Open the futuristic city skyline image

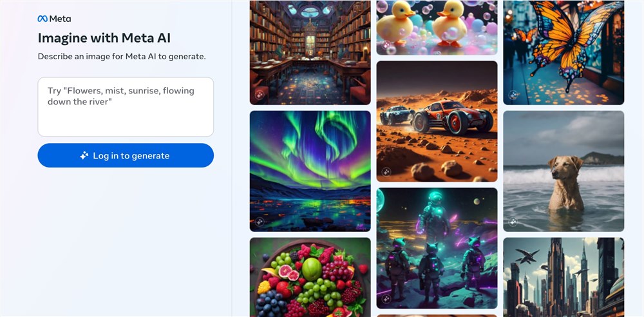pyautogui.click(x=563, y=277)
